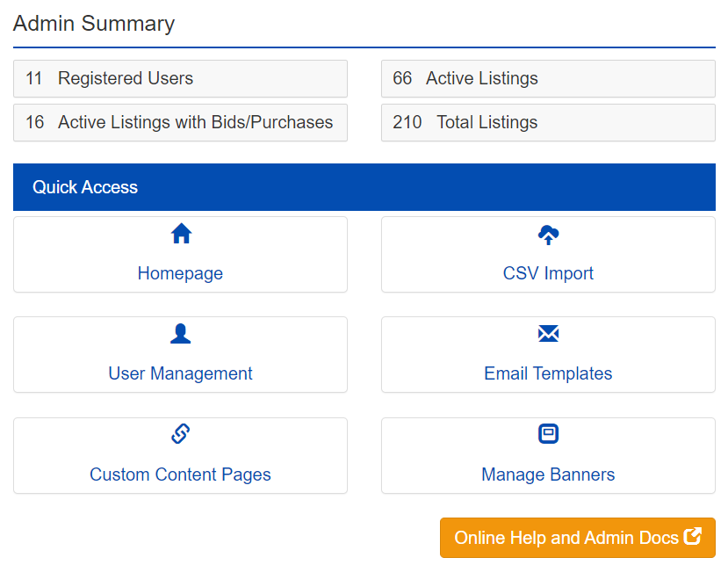The height and width of the screenshot is (565, 728).
Task: Click the Quick Access header bar
Action: coord(364,187)
